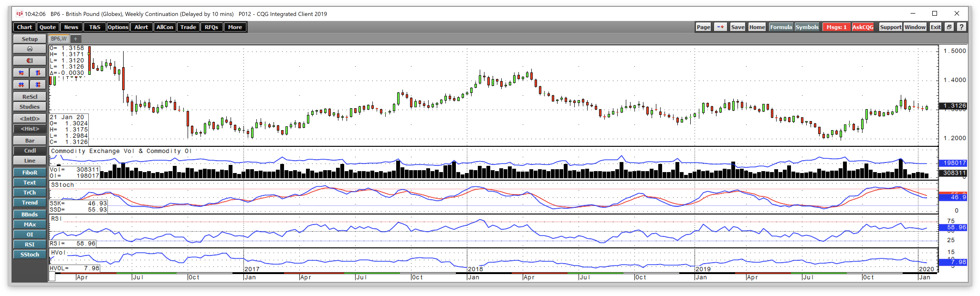The image size is (980, 296).
Task: Click the vertical compress arrows icon
Action: tap(38, 84)
